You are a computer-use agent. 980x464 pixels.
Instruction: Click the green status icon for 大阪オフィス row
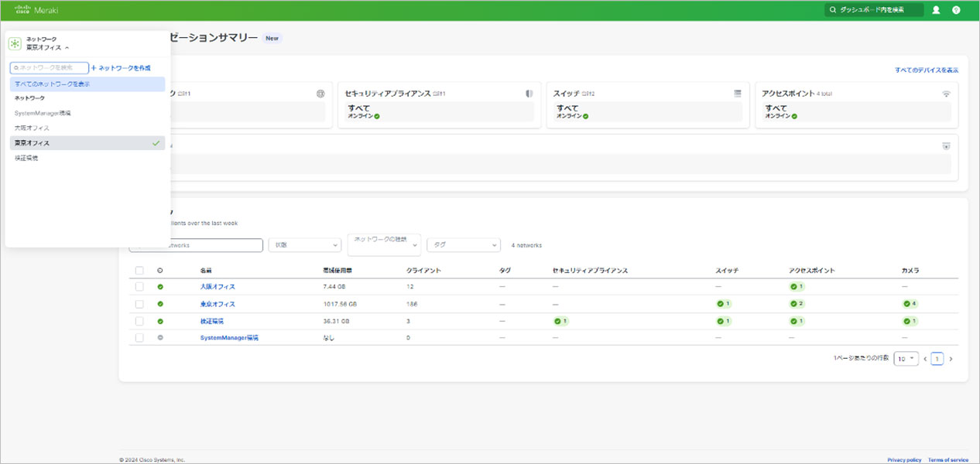pos(160,287)
